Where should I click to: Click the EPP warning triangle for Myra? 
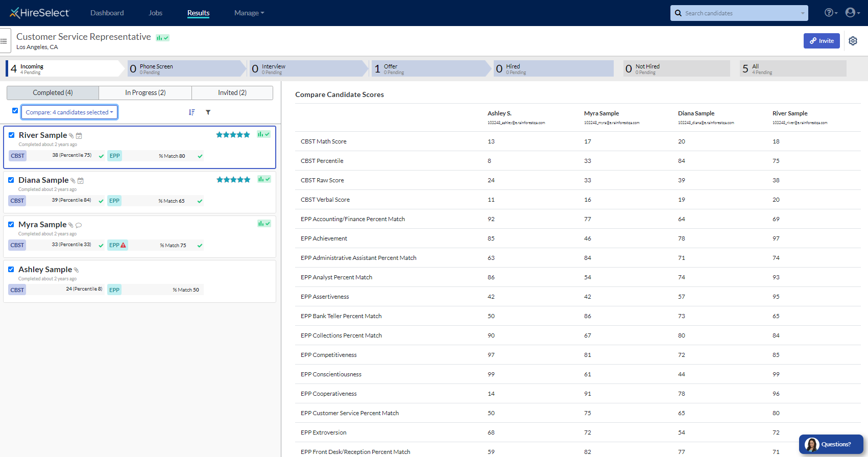click(123, 245)
